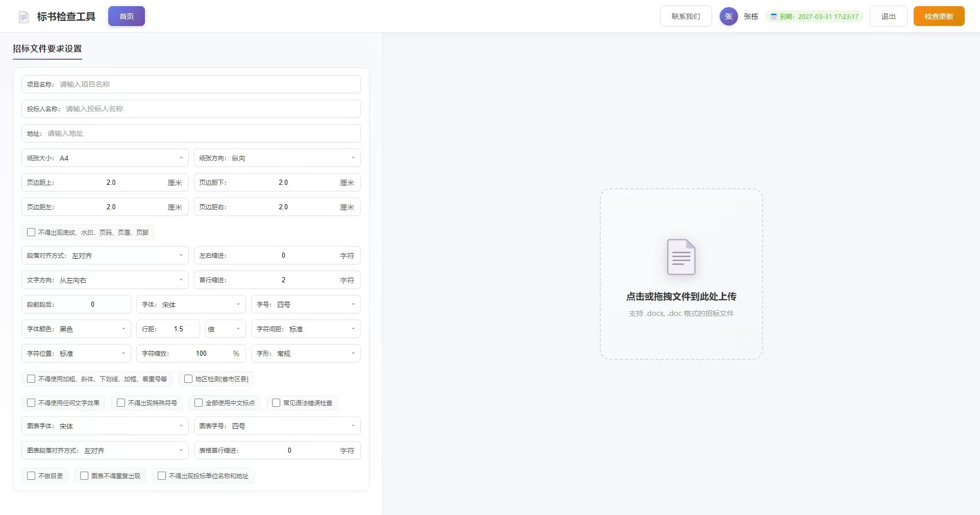
Task: Focus the 项目名称 input field
Action: pyautogui.click(x=191, y=84)
